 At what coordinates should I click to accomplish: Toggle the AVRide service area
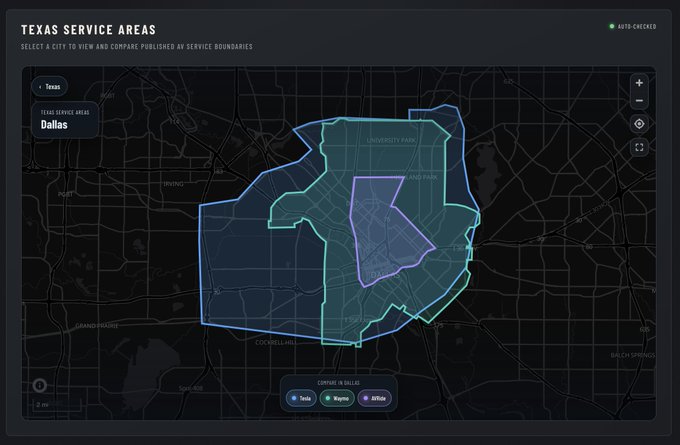[x=374, y=398]
